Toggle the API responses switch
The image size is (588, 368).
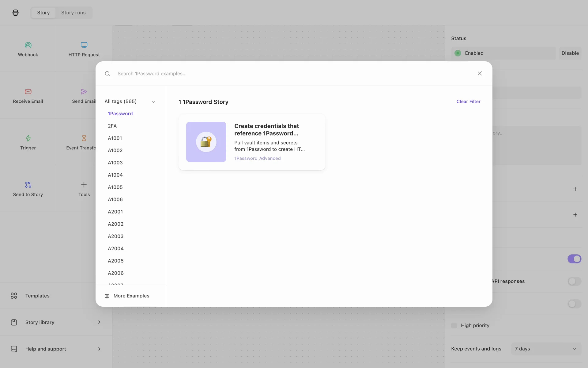click(574, 281)
